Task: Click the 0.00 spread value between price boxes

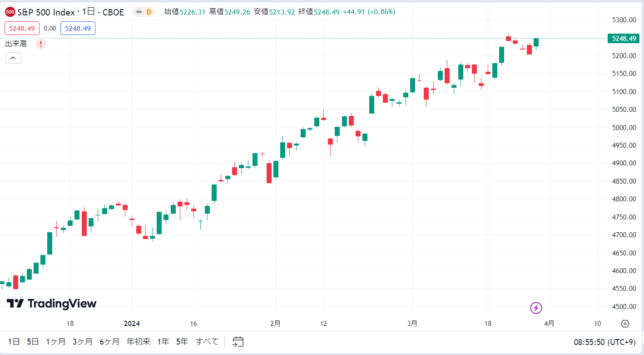Action: [x=50, y=28]
